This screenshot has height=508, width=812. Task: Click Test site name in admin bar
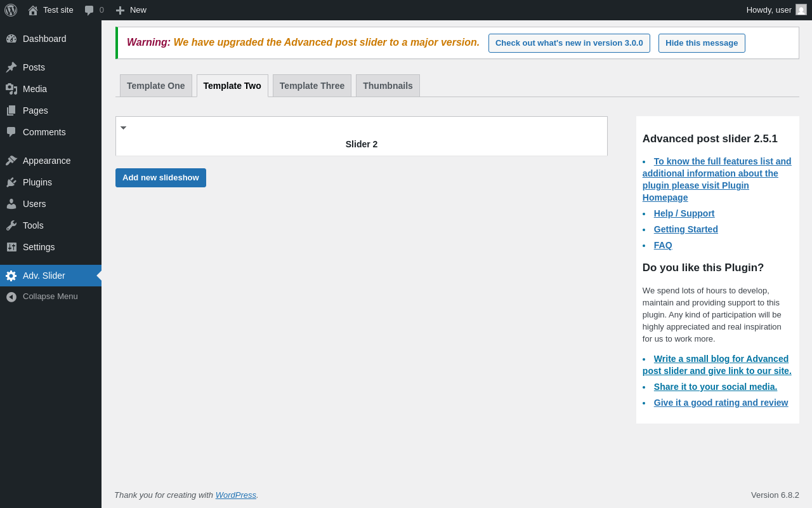[x=58, y=10]
